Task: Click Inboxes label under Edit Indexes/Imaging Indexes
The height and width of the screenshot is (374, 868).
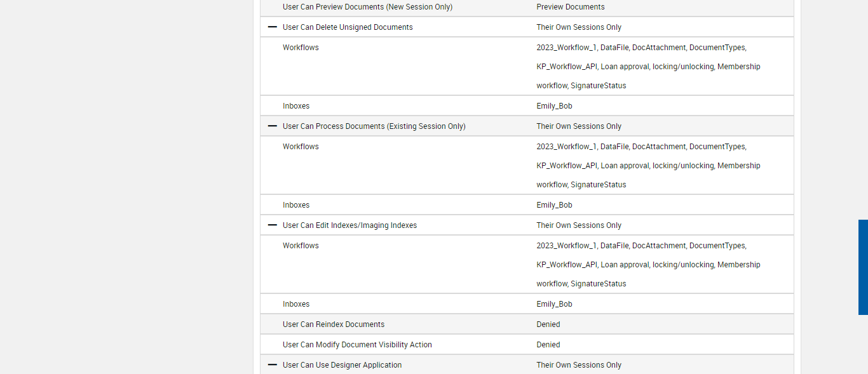Action: 296,304
